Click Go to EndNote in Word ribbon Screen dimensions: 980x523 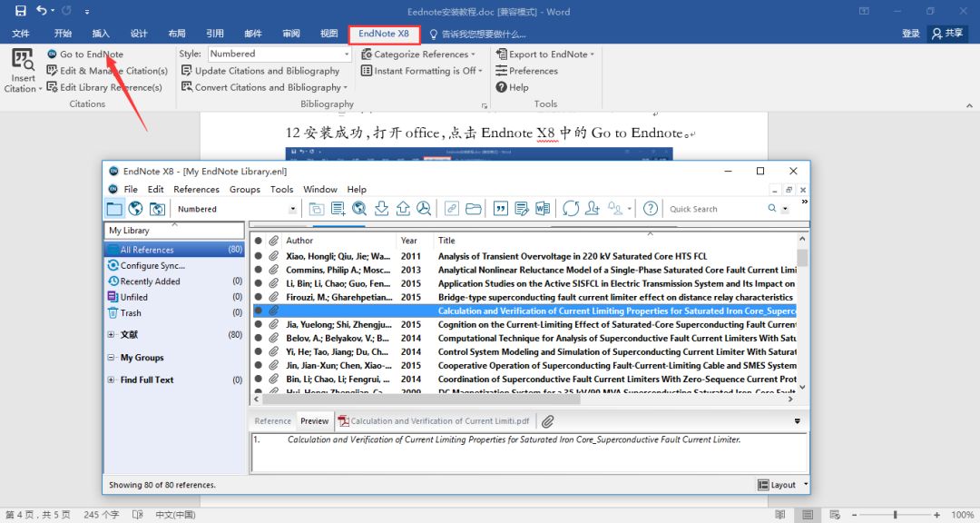(x=85, y=54)
